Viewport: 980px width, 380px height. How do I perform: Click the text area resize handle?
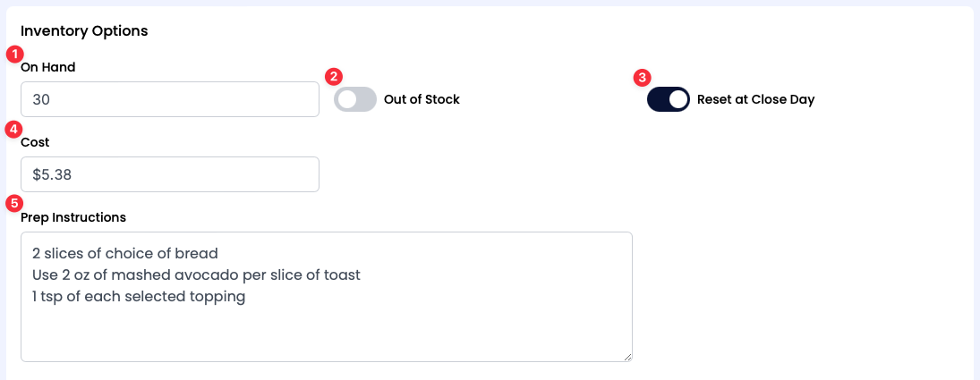627,357
